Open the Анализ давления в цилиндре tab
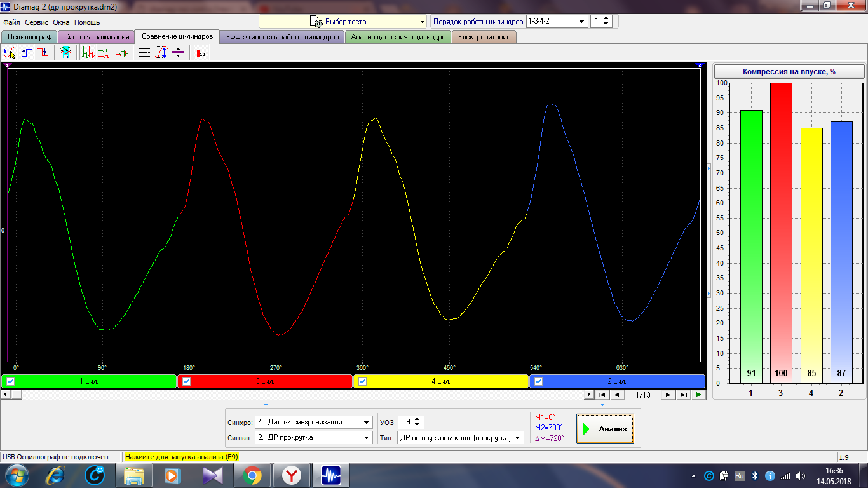The image size is (868, 488). tap(398, 37)
